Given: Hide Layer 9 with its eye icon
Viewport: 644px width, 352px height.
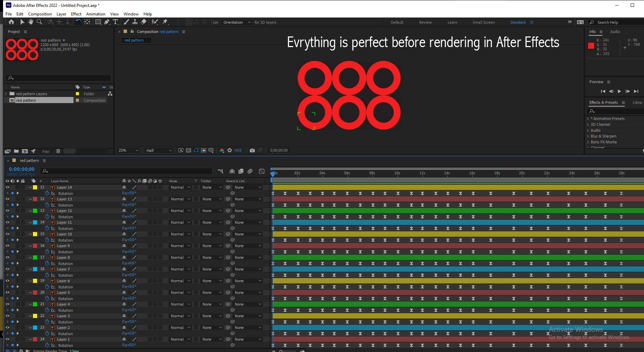Looking at the screenshot, I should [7, 246].
